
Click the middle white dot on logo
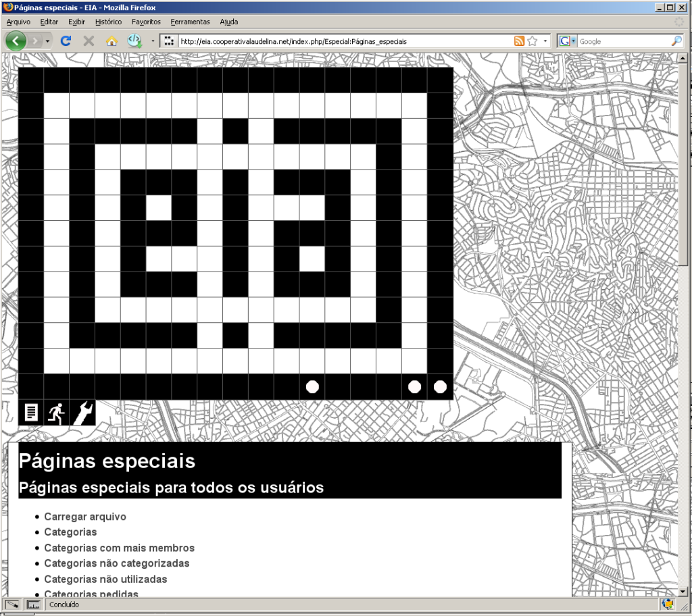(414, 386)
